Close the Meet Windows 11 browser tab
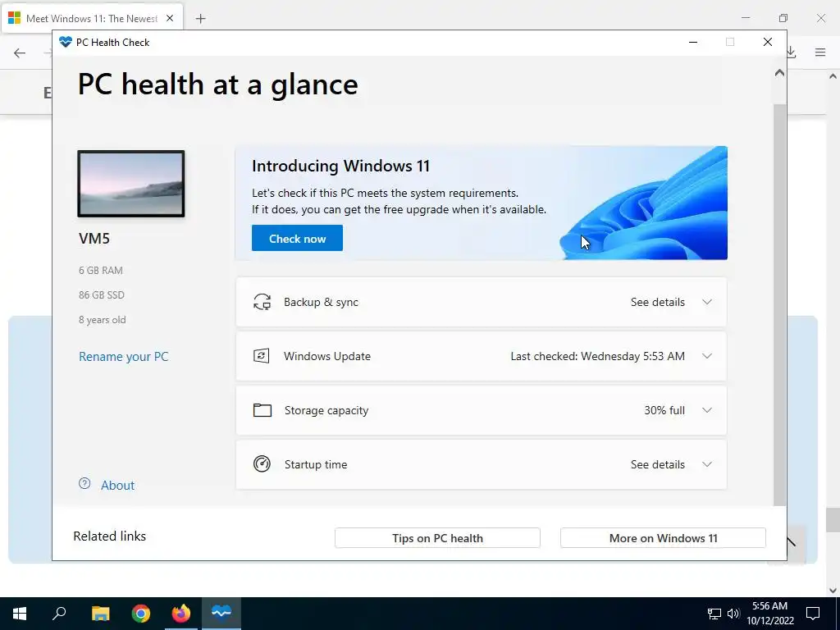 [x=170, y=18]
